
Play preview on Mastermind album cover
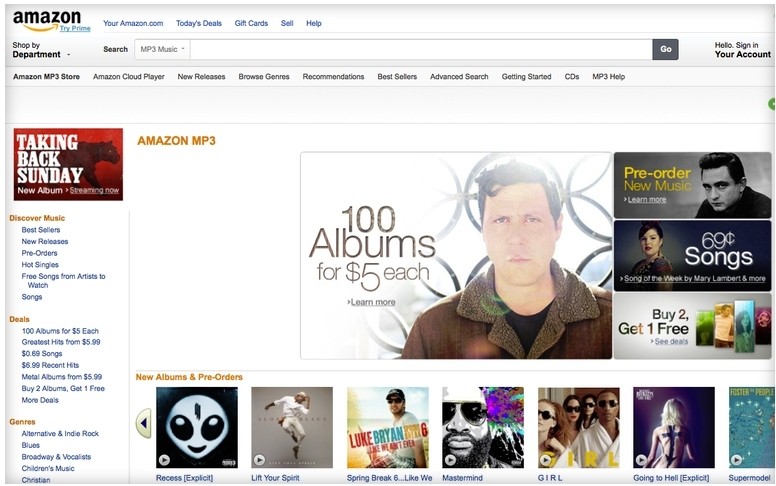(450, 460)
